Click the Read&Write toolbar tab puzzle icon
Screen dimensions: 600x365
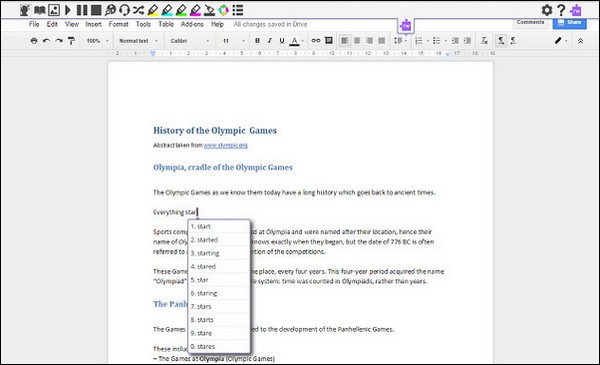pyautogui.click(x=406, y=26)
